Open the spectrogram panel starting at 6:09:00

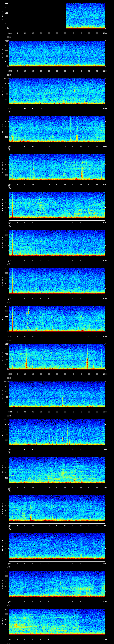(x=57, y=16)
